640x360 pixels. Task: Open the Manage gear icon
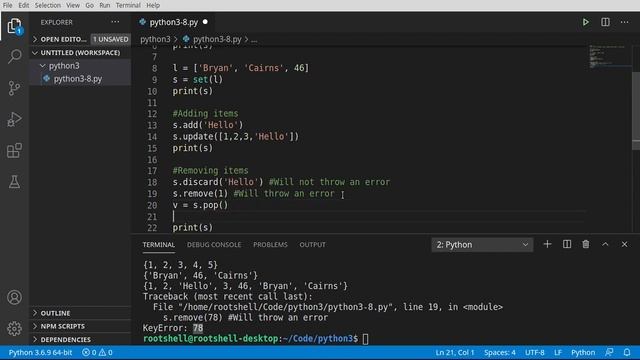[14, 328]
